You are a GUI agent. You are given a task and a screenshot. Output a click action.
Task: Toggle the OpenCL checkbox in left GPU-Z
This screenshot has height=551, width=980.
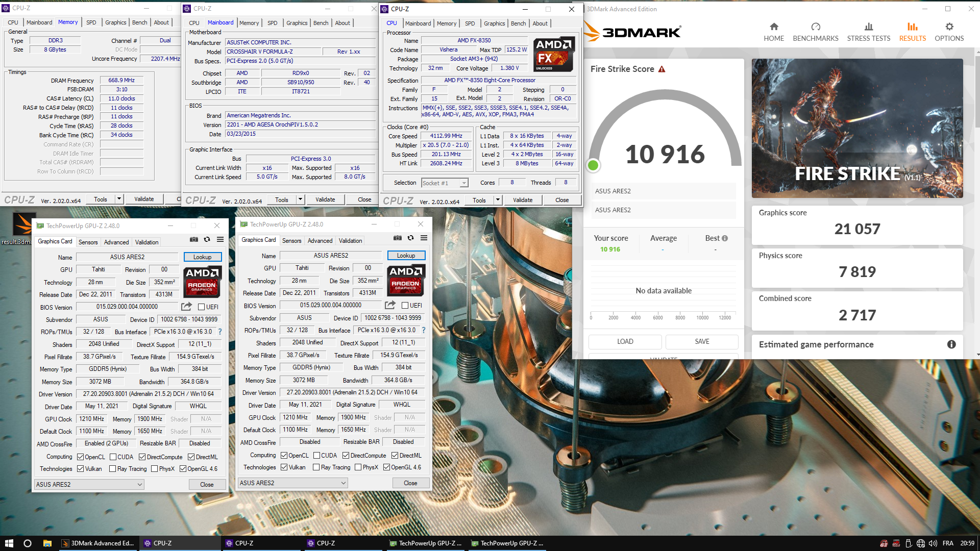(x=80, y=457)
